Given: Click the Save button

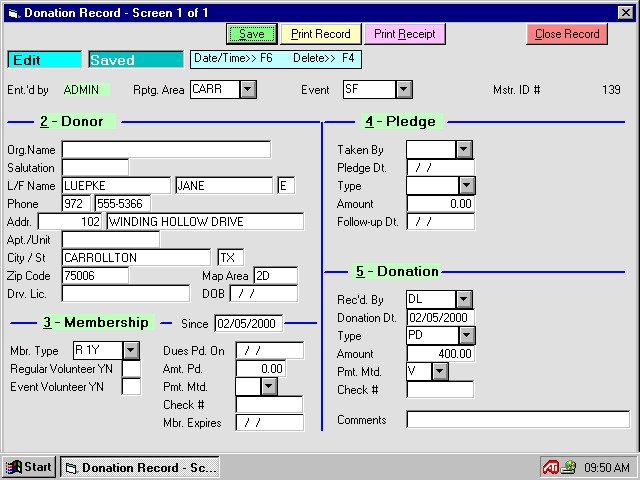Looking at the screenshot, I should [x=252, y=34].
